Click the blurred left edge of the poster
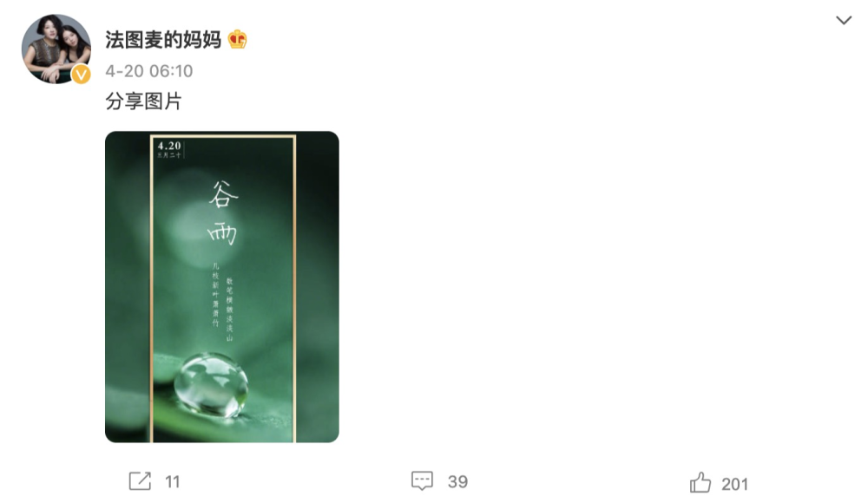Screen dimensions: 868x503 click(128, 287)
